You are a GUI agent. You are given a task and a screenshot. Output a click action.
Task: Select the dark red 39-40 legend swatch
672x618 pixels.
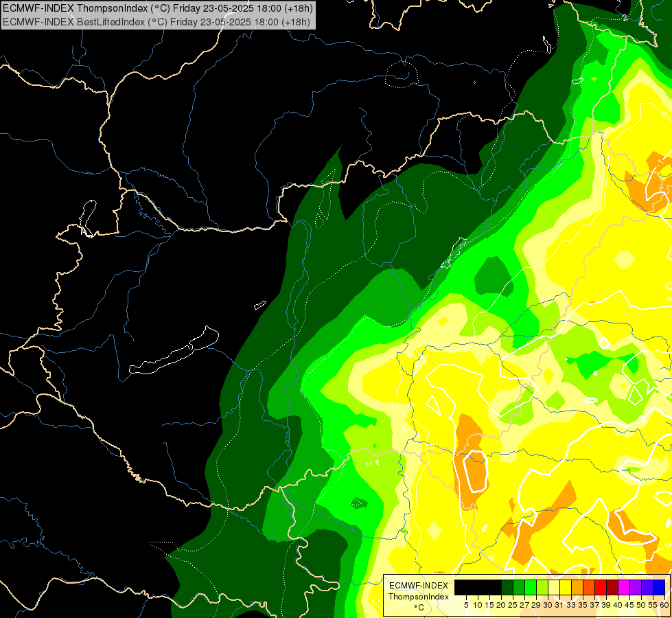click(x=612, y=587)
